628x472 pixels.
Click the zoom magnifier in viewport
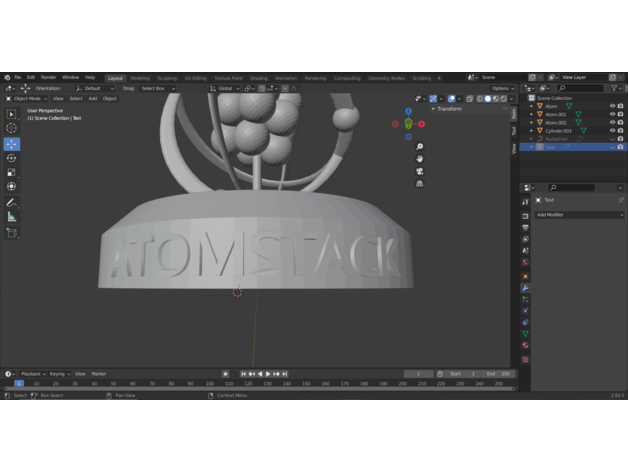[419, 147]
